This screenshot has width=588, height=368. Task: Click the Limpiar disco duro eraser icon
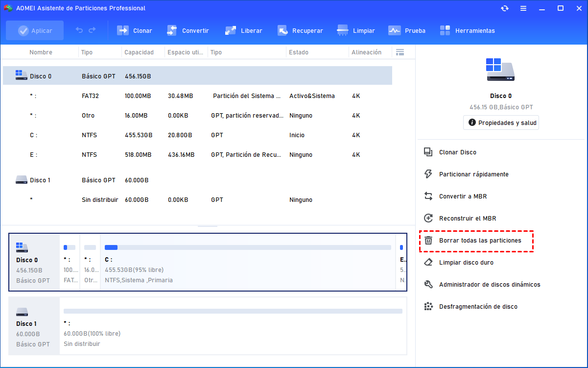pyautogui.click(x=428, y=262)
